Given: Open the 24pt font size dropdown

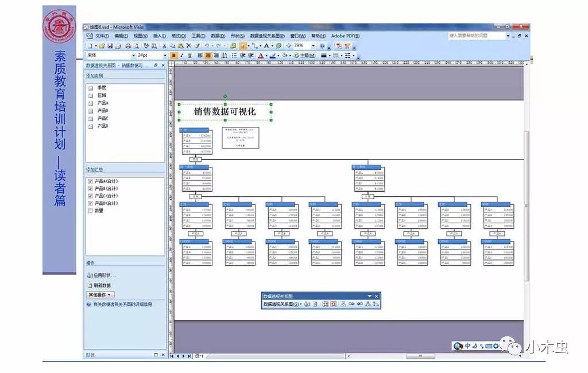Looking at the screenshot, I should 165,56.
